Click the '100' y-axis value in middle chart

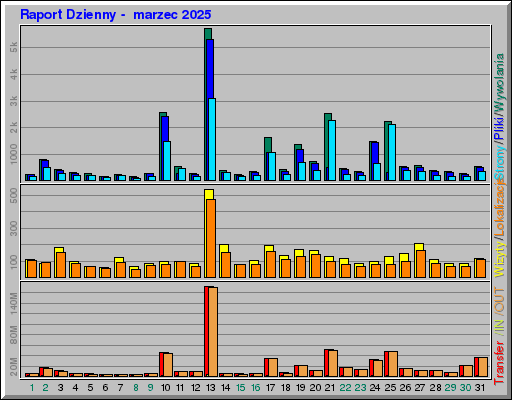[14, 262]
